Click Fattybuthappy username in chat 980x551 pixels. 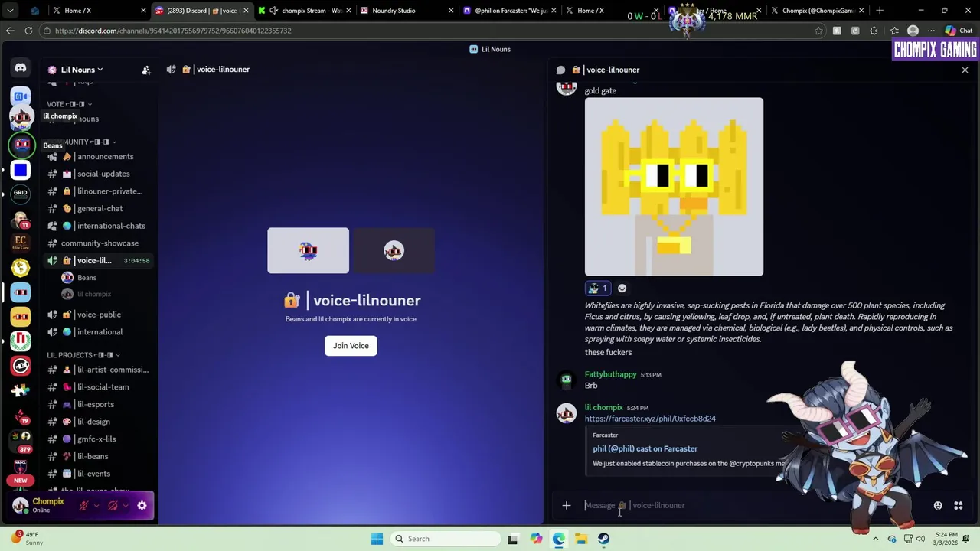coord(610,374)
